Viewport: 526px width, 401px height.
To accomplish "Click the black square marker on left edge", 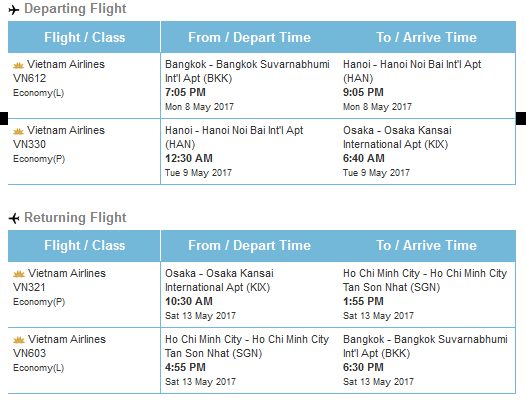I will click(4, 118).
